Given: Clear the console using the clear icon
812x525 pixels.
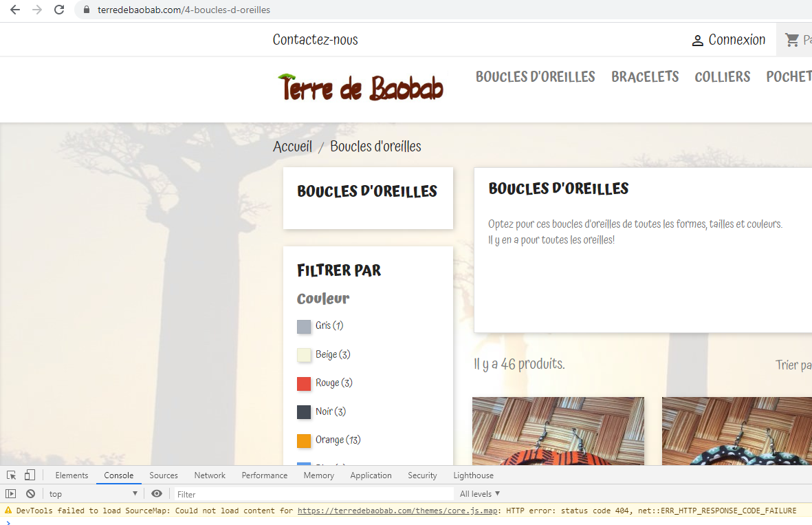Looking at the screenshot, I should pyautogui.click(x=31, y=493).
